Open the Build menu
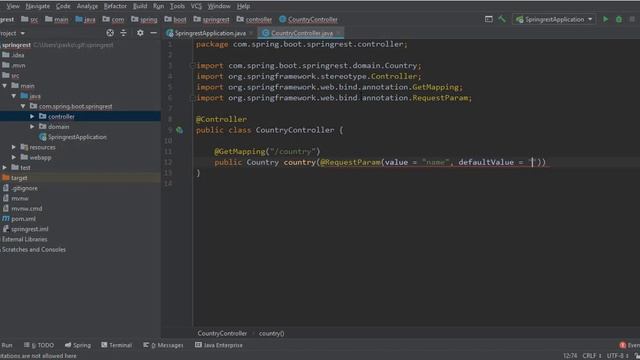 [140, 6]
